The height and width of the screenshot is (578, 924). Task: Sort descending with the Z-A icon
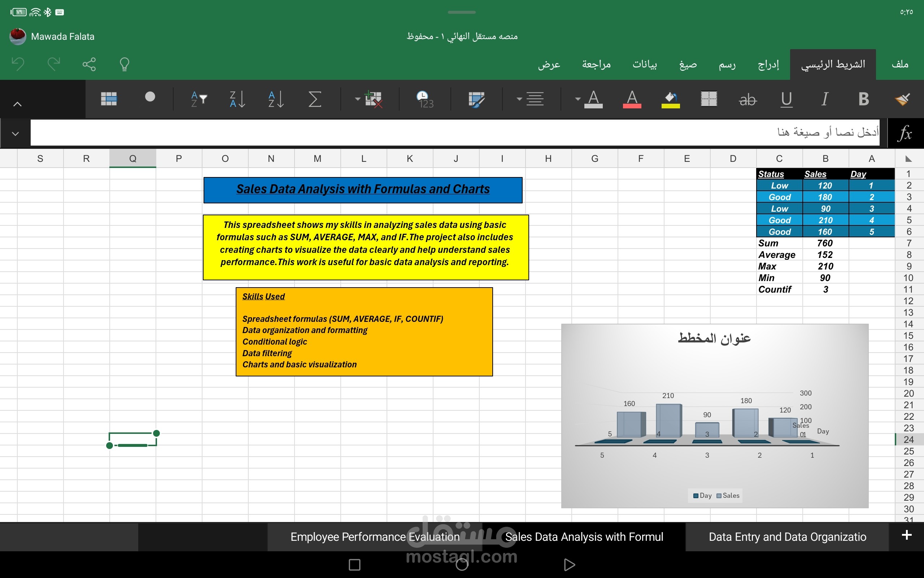tap(237, 99)
